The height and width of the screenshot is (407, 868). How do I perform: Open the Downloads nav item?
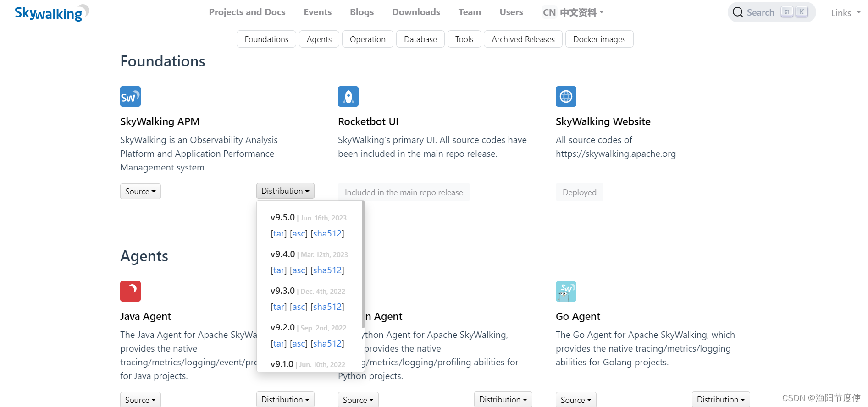click(x=416, y=12)
